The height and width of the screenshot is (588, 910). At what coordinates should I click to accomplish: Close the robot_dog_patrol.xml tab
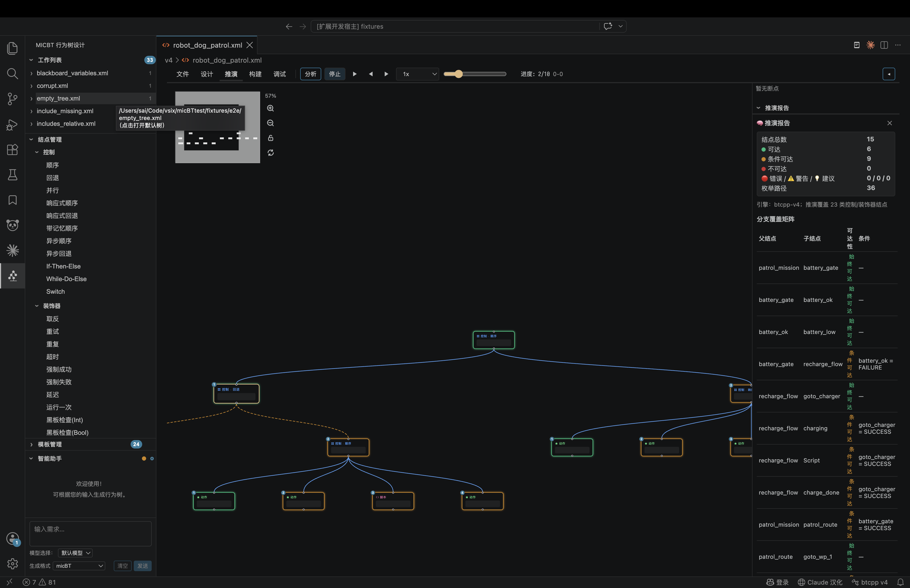(x=250, y=45)
